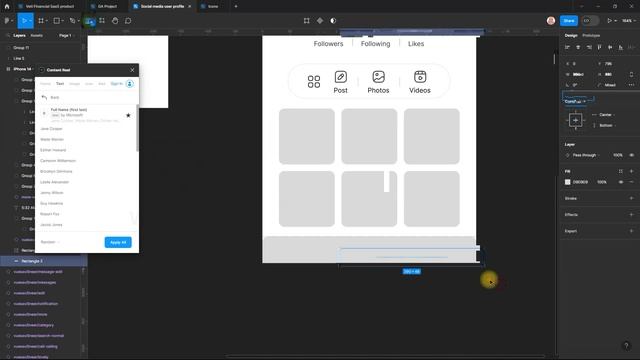Select the Hand tool
640x360 pixels.
pyautogui.click(x=115, y=20)
